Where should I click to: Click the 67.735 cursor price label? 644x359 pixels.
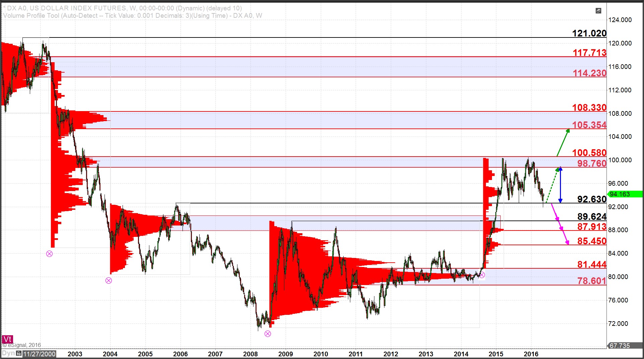(620, 346)
